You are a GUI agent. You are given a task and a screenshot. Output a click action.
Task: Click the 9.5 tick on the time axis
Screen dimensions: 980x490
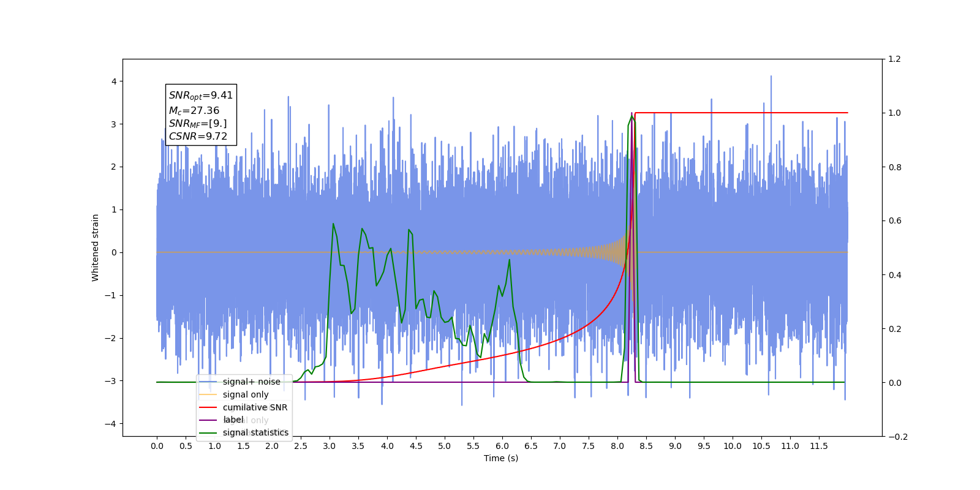pyautogui.click(x=704, y=446)
